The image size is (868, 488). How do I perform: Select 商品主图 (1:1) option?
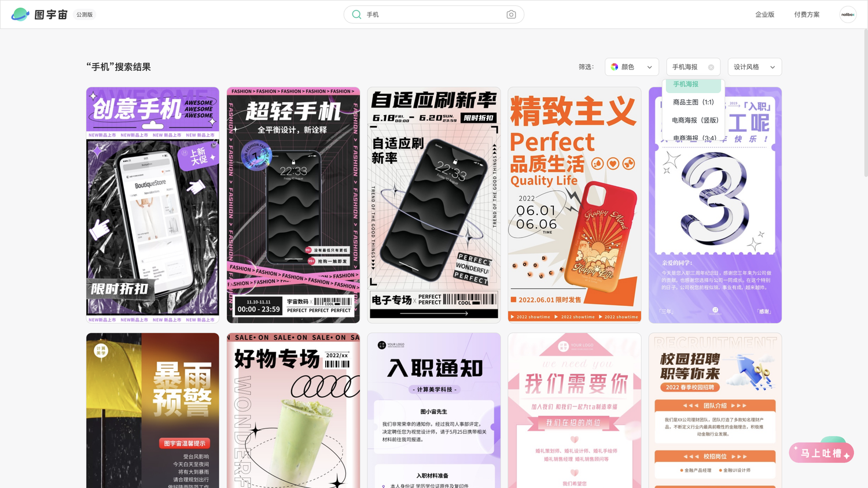coord(693,102)
